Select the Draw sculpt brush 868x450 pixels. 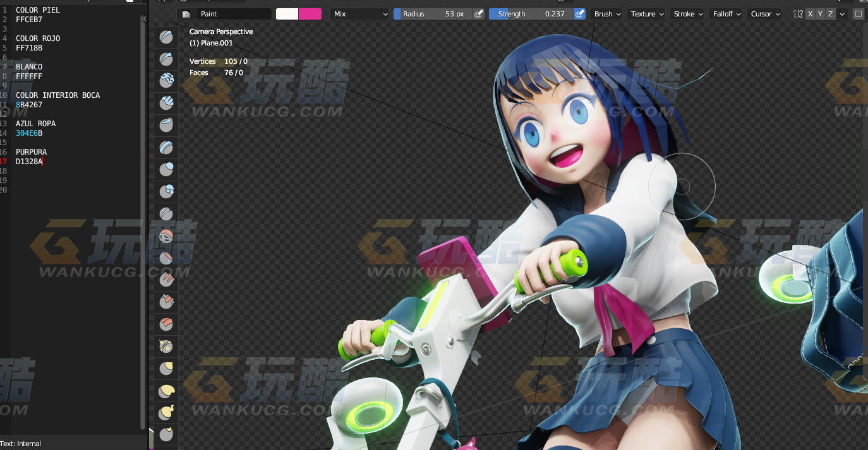tap(166, 37)
